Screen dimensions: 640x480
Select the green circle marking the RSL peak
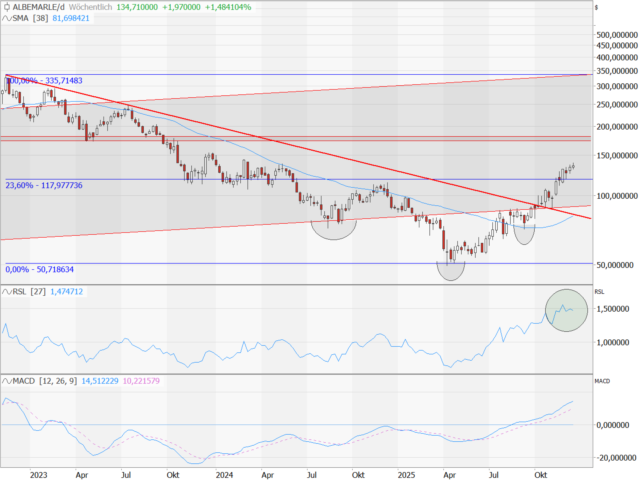(566, 311)
